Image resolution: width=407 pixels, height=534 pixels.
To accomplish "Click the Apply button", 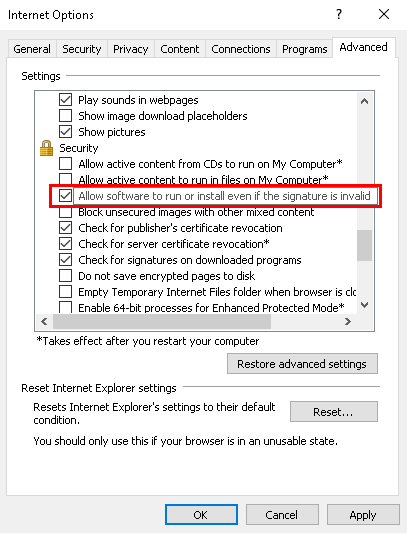I will pyautogui.click(x=363, y=515).
